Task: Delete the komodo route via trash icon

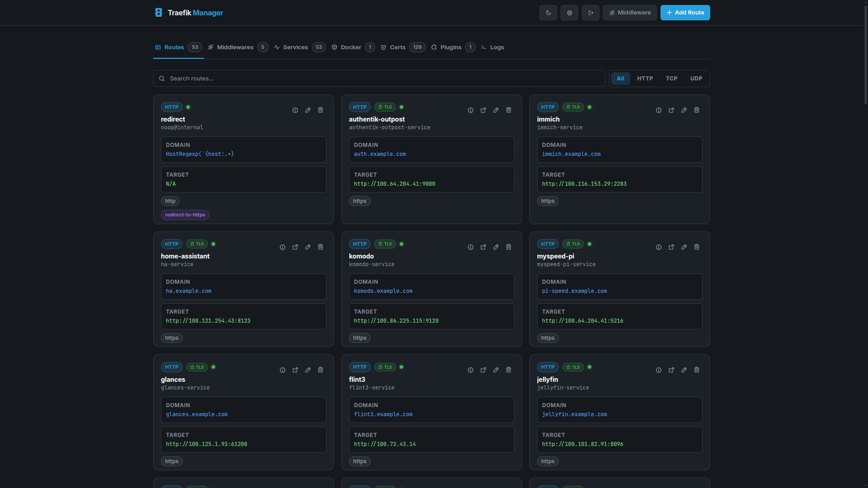Action: (x=508, y=247)
